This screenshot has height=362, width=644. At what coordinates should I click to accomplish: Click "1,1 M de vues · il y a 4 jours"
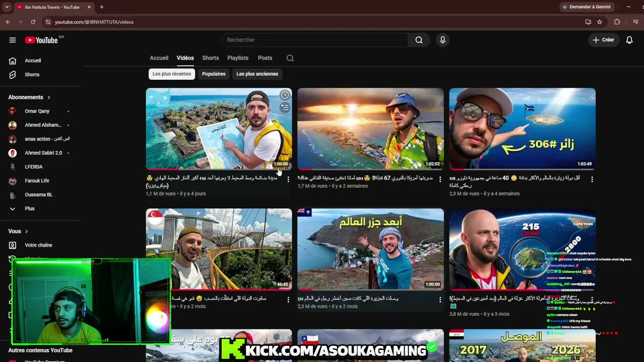176,194
